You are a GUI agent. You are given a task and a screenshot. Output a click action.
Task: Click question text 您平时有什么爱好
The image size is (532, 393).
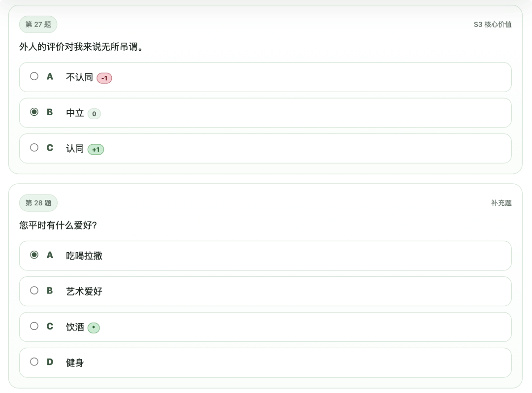coord(58,226)
